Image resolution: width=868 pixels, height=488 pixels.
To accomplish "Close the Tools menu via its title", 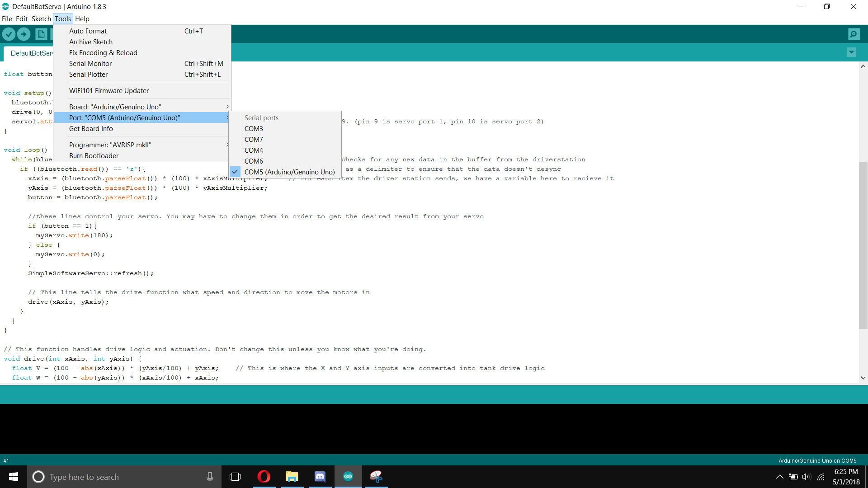I will pos(63,19).
